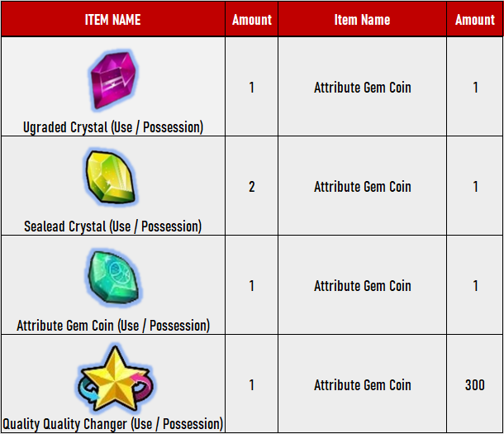Click Attribute Gem Coin text in third row

pos(363,286)
